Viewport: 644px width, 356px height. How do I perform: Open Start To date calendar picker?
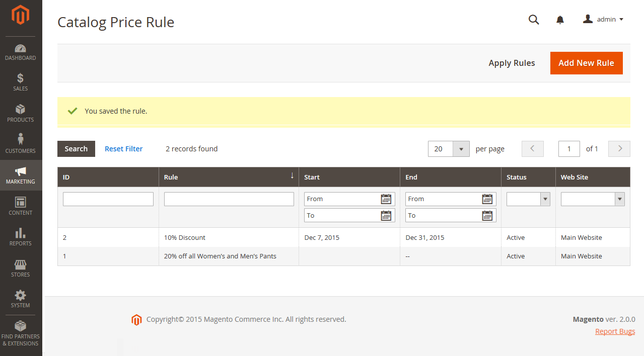tap(386, 216)
